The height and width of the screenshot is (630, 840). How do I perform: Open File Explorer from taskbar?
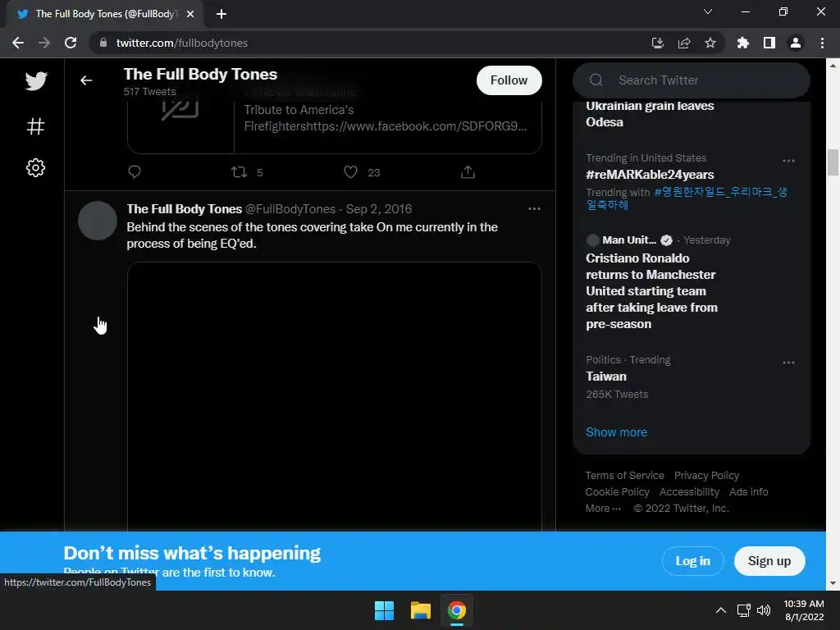tap(421, 610)
